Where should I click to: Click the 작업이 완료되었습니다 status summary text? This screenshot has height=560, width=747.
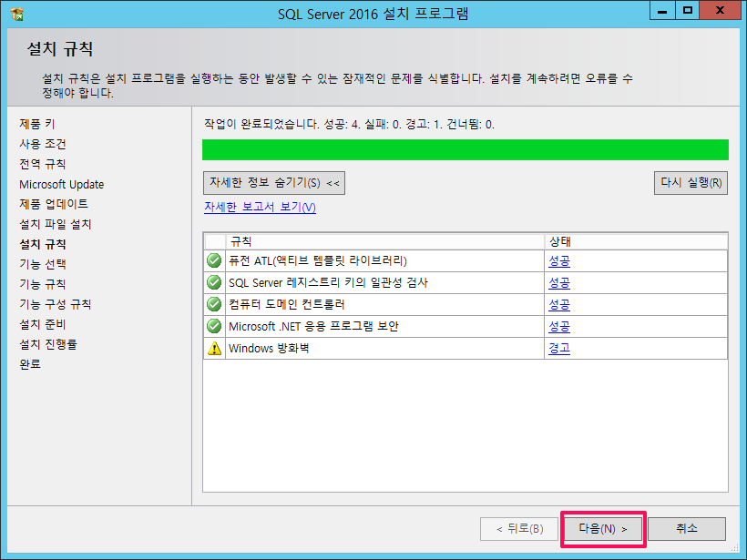(x=350, y=125)
